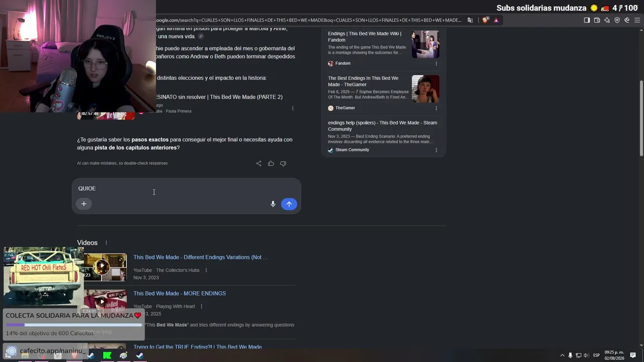Click the Videos section heading
This screenshot has height=362, width=644.
point(87,243)
